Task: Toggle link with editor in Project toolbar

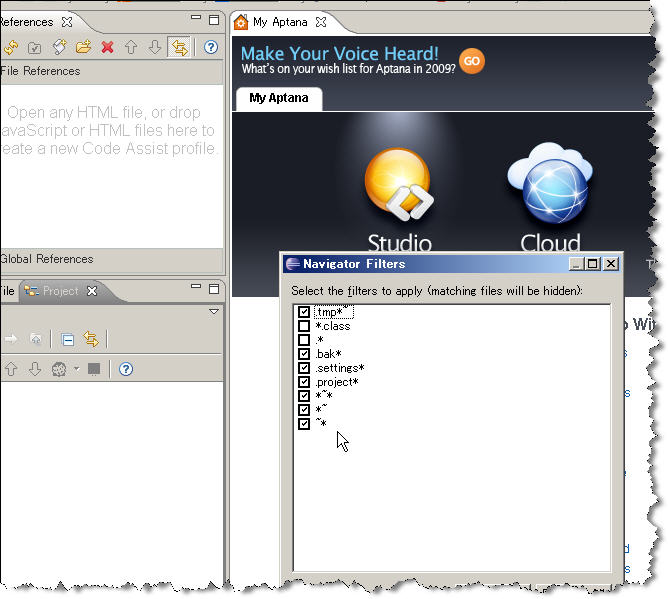Action: pos(91,339)
